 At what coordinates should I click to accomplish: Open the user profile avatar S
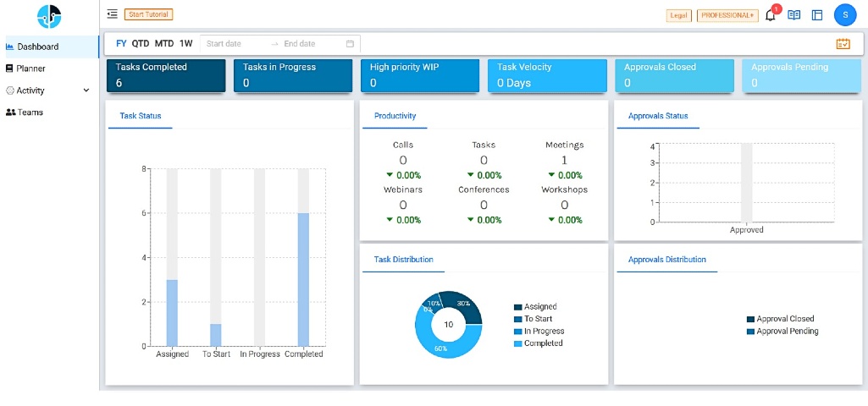845,15
